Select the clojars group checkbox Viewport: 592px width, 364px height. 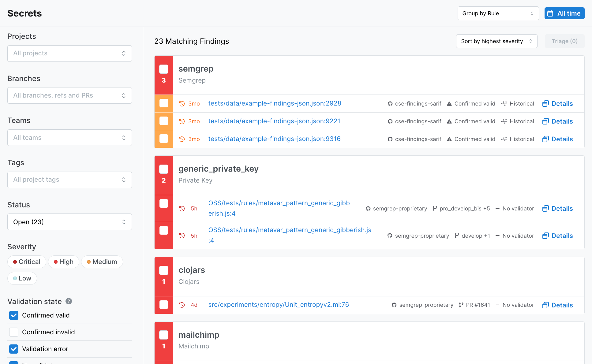[164, 270]
